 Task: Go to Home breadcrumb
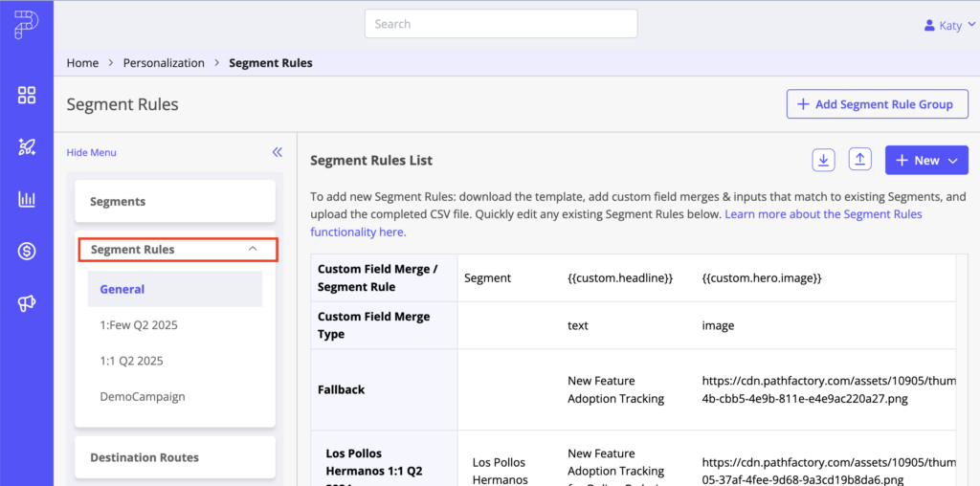(x=82, y=63)
